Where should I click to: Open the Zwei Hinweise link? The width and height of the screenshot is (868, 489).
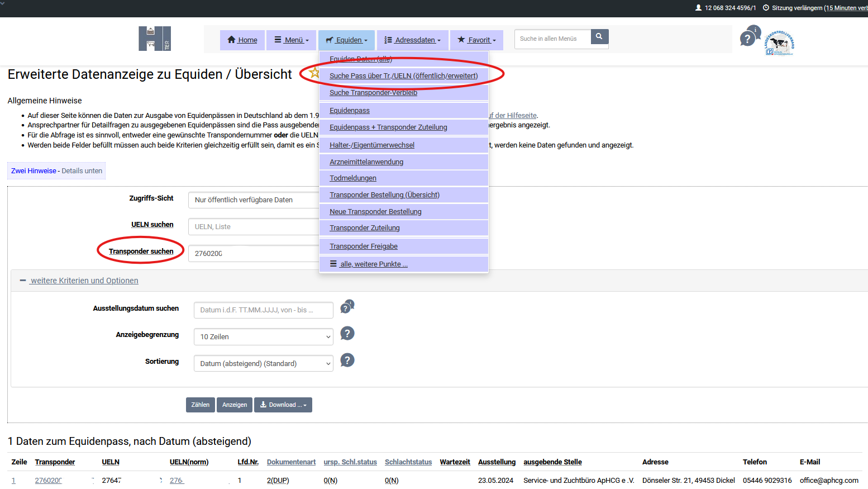(x=34, y=171)
